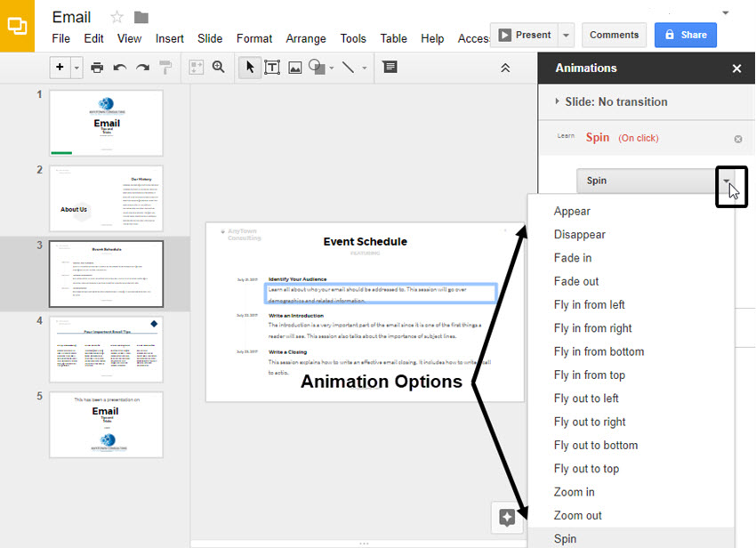The height and width of the screenshot is (548, 756).
Task: Remove the Spin animation with its X
Action: (737, 138)
